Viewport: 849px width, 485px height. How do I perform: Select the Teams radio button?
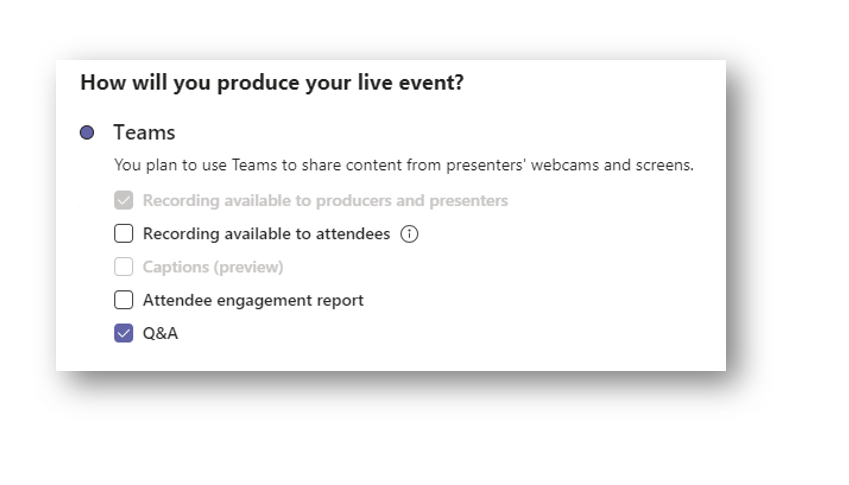click(x=87, y=133)
